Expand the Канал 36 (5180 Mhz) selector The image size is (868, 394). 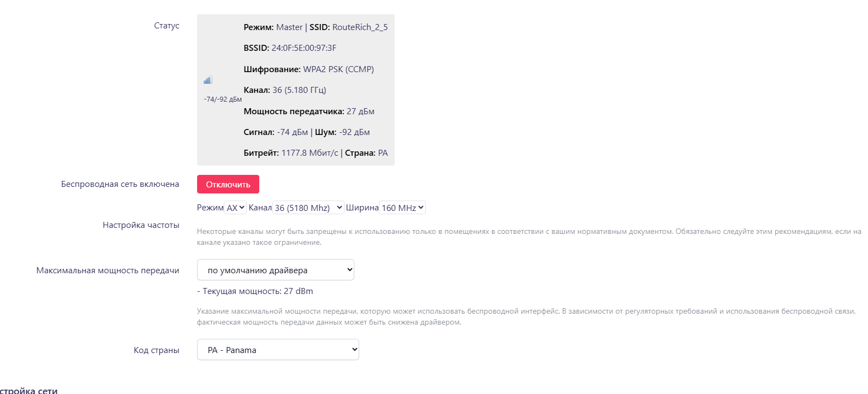308,208
